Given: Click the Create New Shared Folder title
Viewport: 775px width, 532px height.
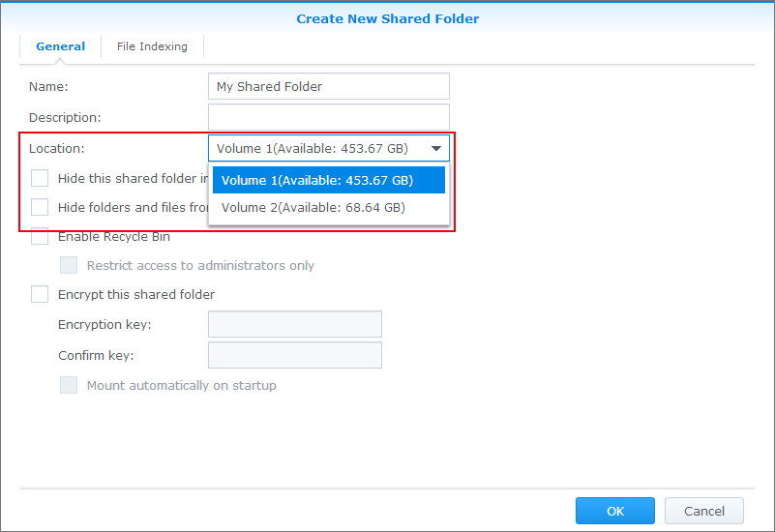Looking at the screenshot, I should coord(387,18).
